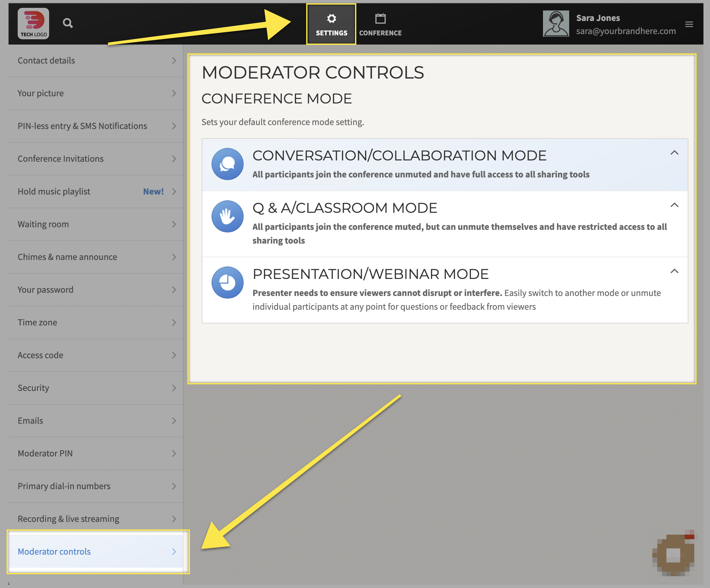
Task: Open the hamburger menu icon
Action: [x=689, y=24]
